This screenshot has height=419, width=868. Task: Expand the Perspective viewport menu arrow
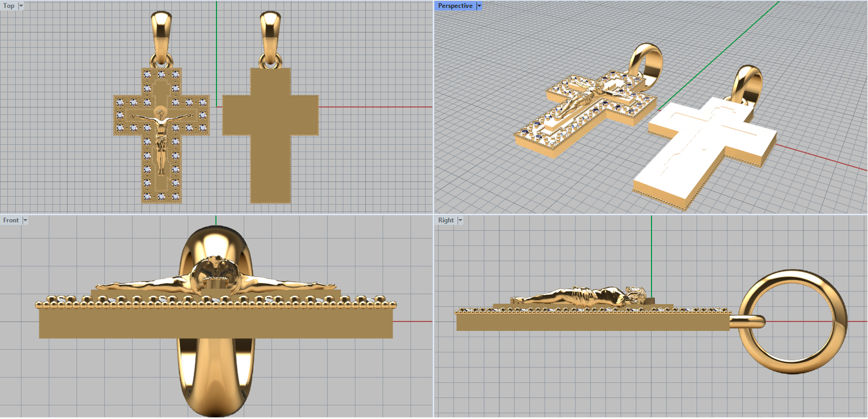coord(479,6)
